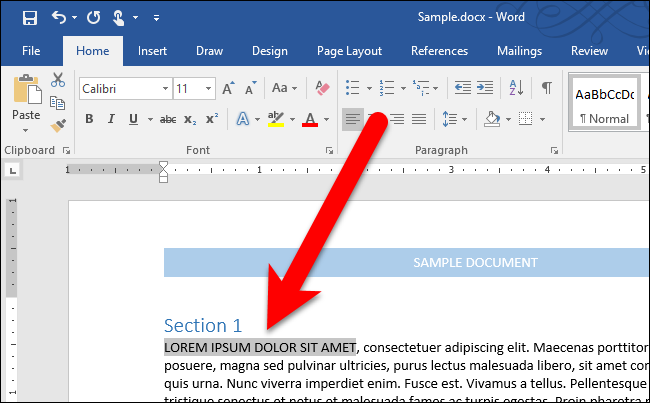Viewport: 650px width, 403px height.
Task: Cut selection with the scissors icon
Action: 58,80
